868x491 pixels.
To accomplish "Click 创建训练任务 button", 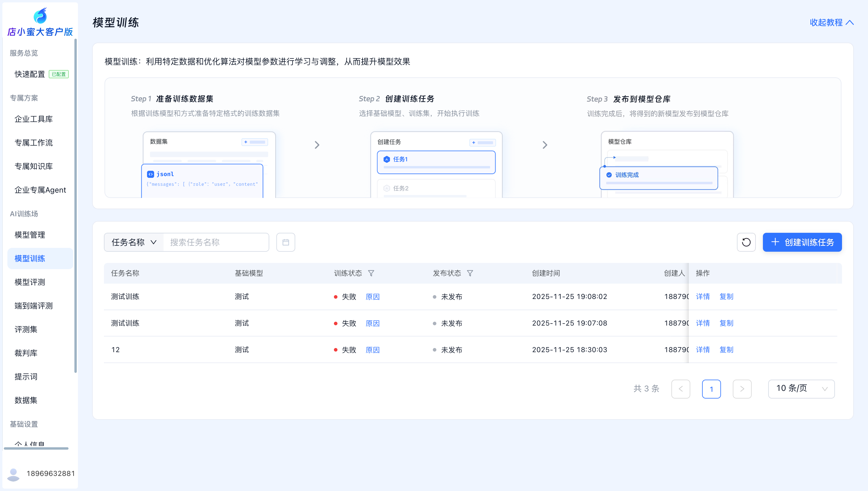I will click(802, 242).
